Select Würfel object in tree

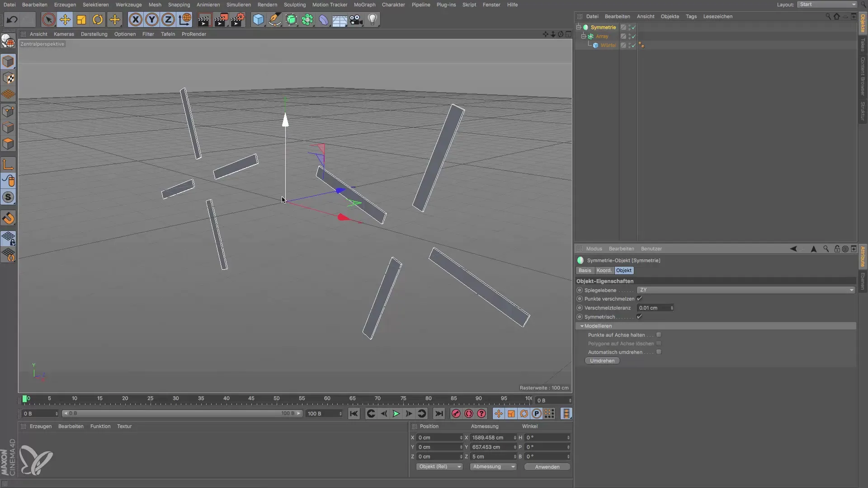[x=608, y=45]
